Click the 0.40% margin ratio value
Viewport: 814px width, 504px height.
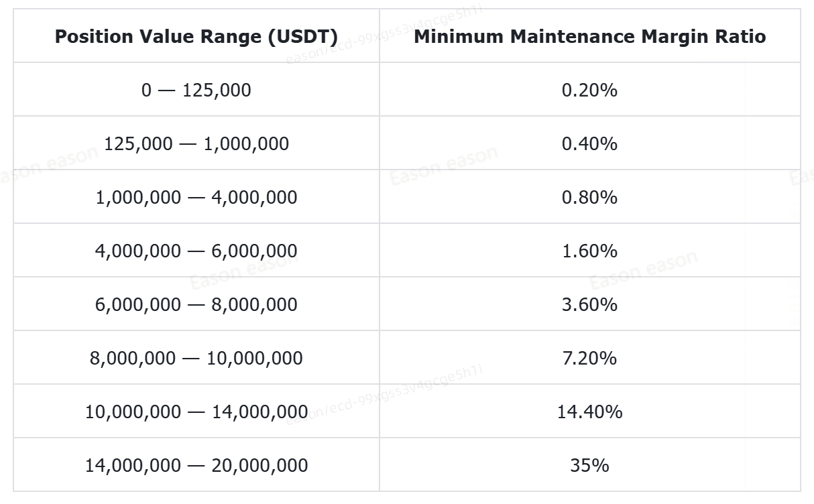(x=589, y=143)
